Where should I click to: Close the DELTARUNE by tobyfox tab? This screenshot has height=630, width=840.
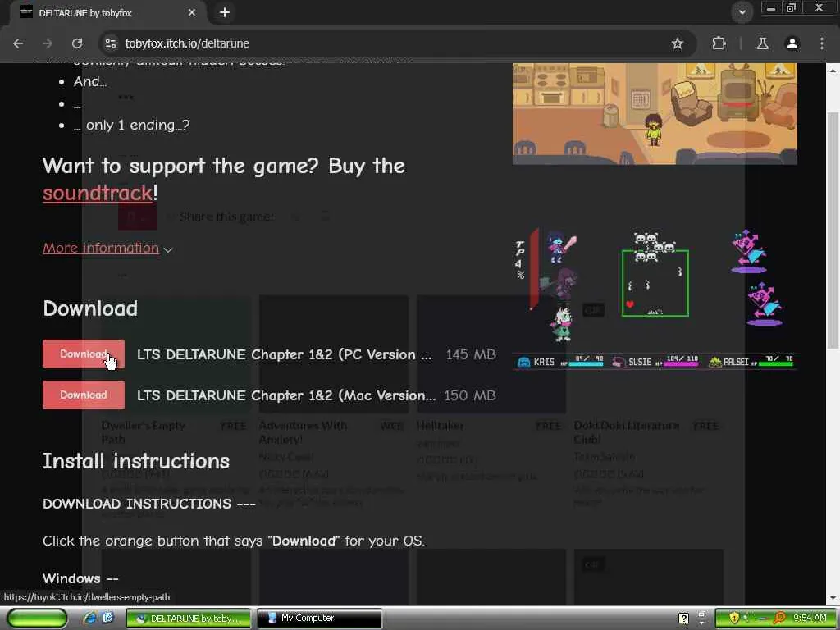point(192,12)
